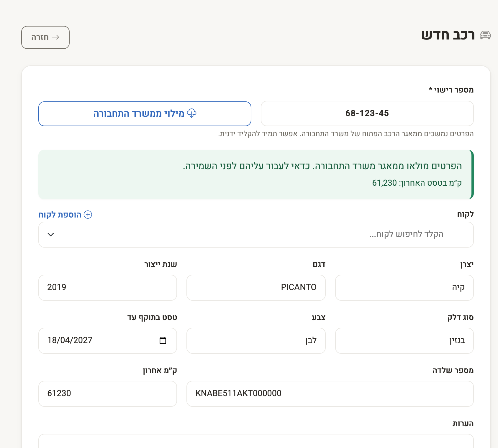The width and height of the screenshot is (498, 448).
Task: Click the text 'ק"מ בטסט האחרון: 61,230'
Action: (x=417, y=183)
